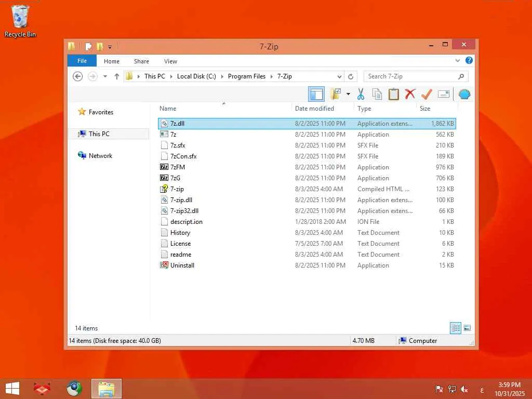Screen dimensions: 532x399
Task: Click the muted volume tray icon
Action: [464, 390]
